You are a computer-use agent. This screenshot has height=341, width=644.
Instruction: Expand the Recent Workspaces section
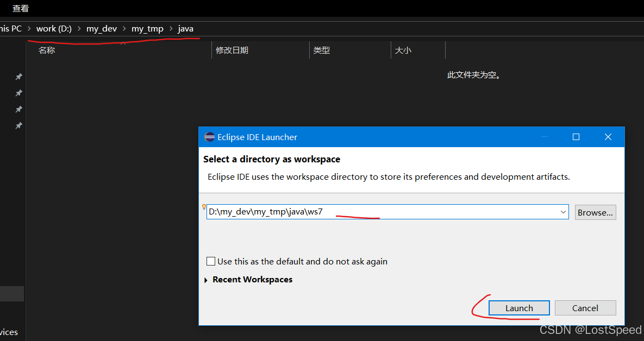click(x=206, y=280)
